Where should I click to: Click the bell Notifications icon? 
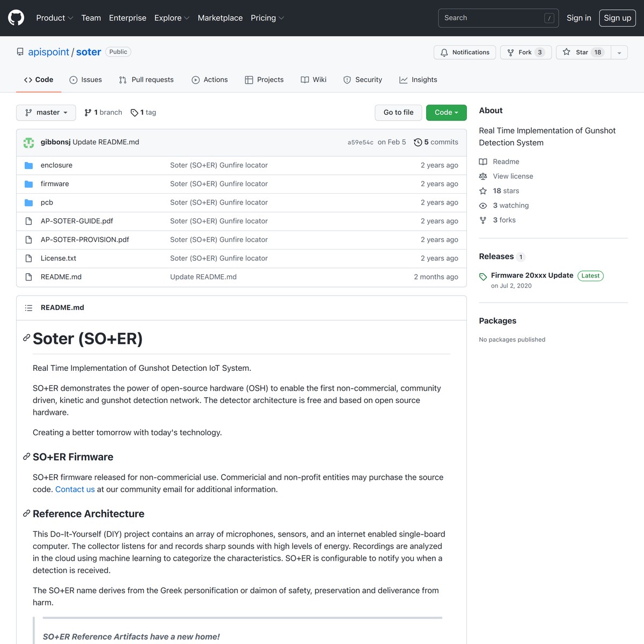444,52
